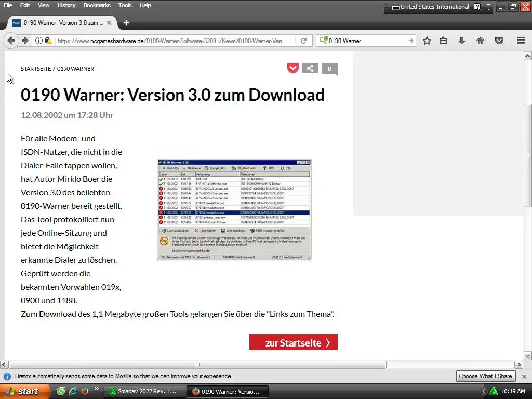Open a new tab with the plus button

126,23
